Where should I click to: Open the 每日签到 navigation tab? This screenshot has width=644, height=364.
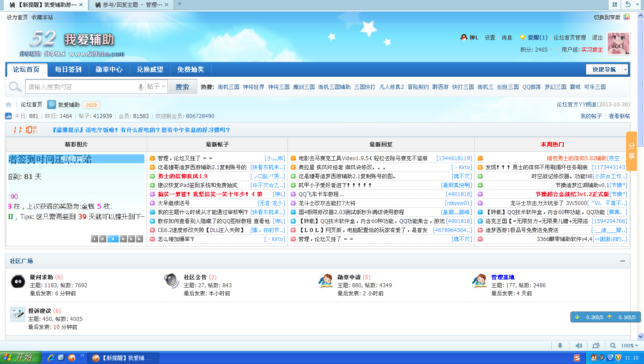pyautogui.click(x=68, y=70)
